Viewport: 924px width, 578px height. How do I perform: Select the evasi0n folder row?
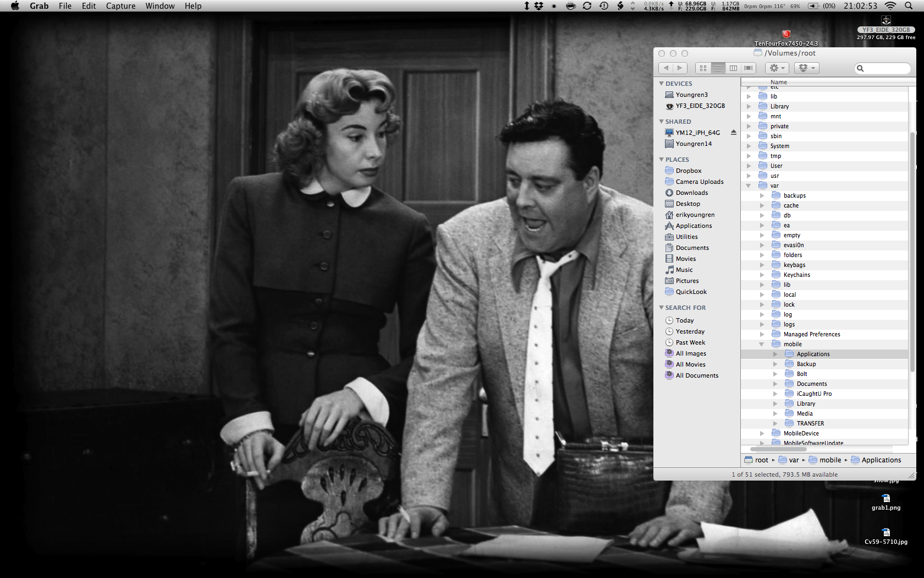[824, 245]
